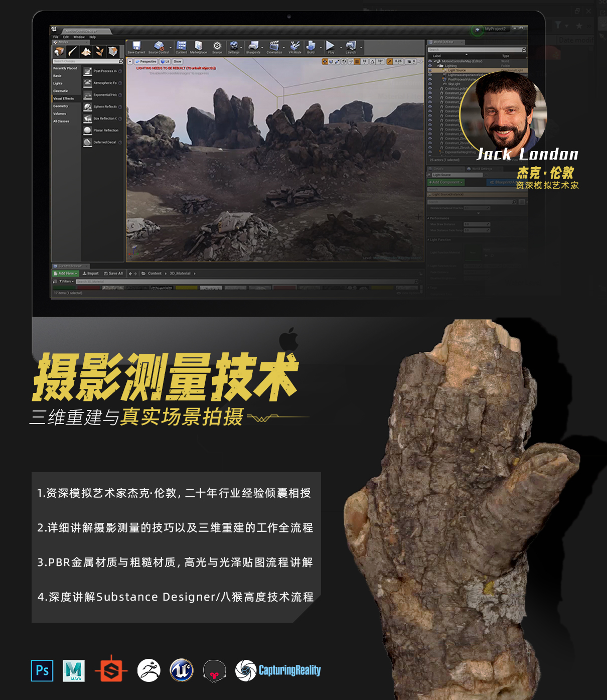Toggle visibility eye for Light Source row
This screenshot has height=700, width=607.
[430, 70]
